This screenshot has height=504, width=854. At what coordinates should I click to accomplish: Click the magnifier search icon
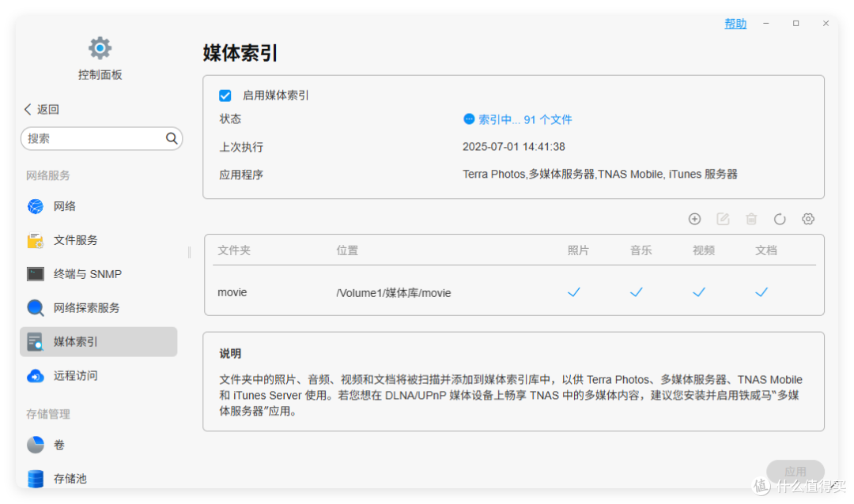172,139
